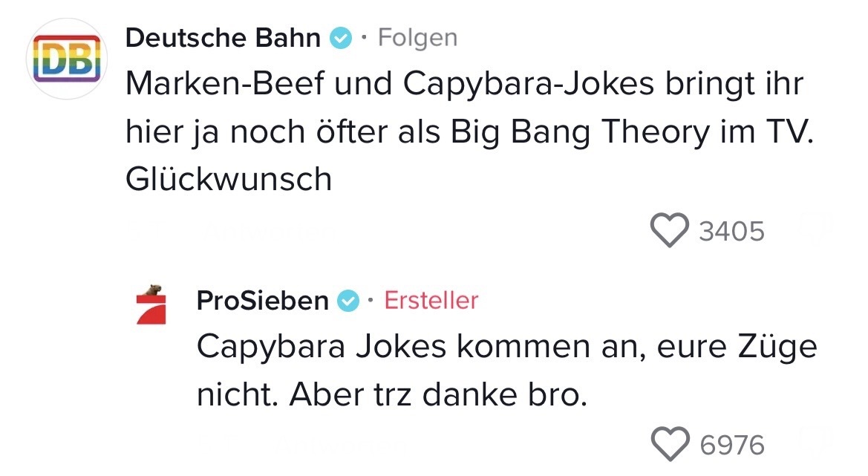Select the Marken-Beef comment first line
Image resolution: width=868 pixels, height=476 pixels.
click(x=464, y=85)
